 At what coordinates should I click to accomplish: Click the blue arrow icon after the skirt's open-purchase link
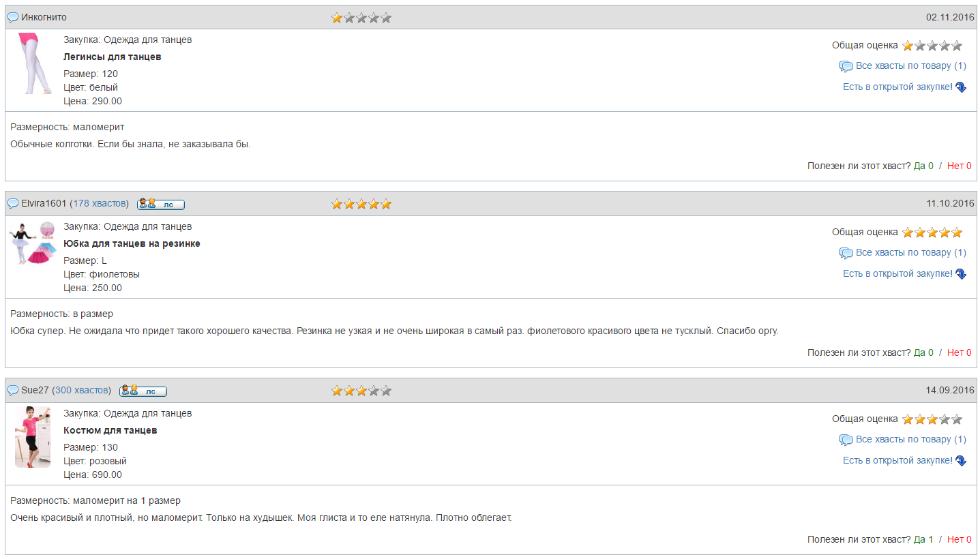(x=961, y=274)
